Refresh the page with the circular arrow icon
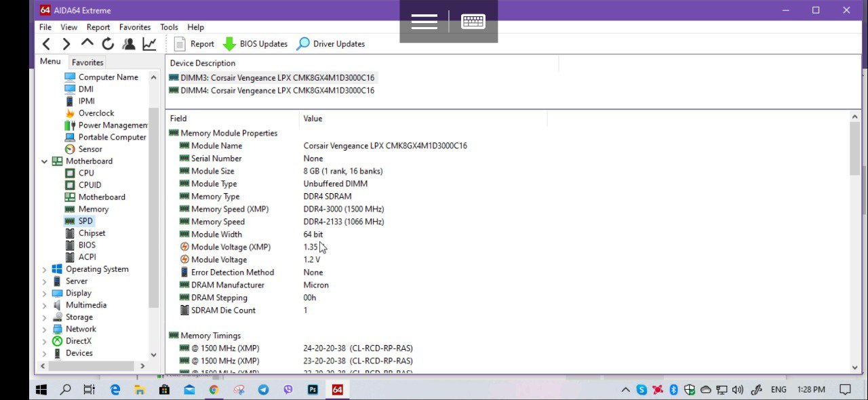Image resolution: width=868 pixels, height=400 pixels. [x=108, y=44]
